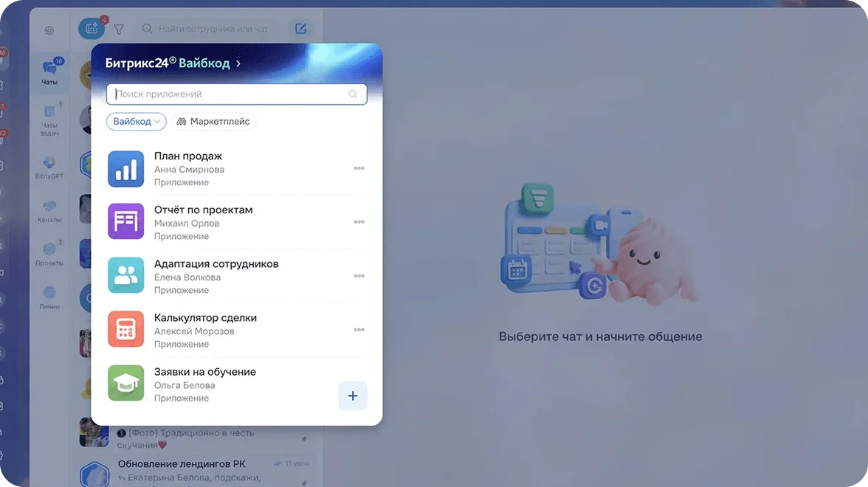Click the author name Алексей Морозов
Screen dimensions: 868x487
[x=194, y=331]
